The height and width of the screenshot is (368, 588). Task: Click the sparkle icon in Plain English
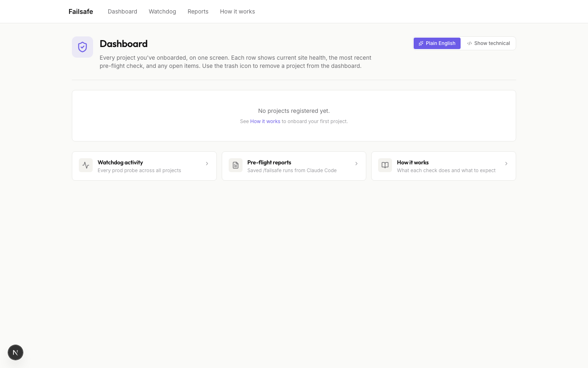point(421,43)
